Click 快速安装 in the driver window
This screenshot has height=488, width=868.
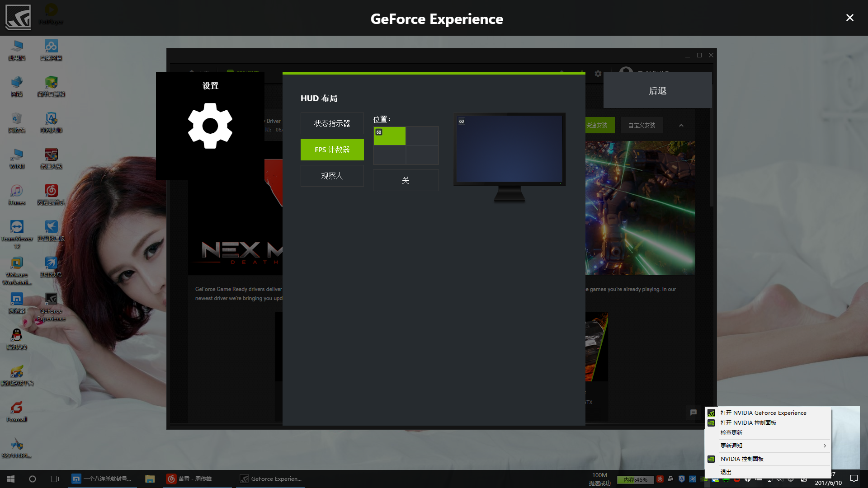click(599, 125)
